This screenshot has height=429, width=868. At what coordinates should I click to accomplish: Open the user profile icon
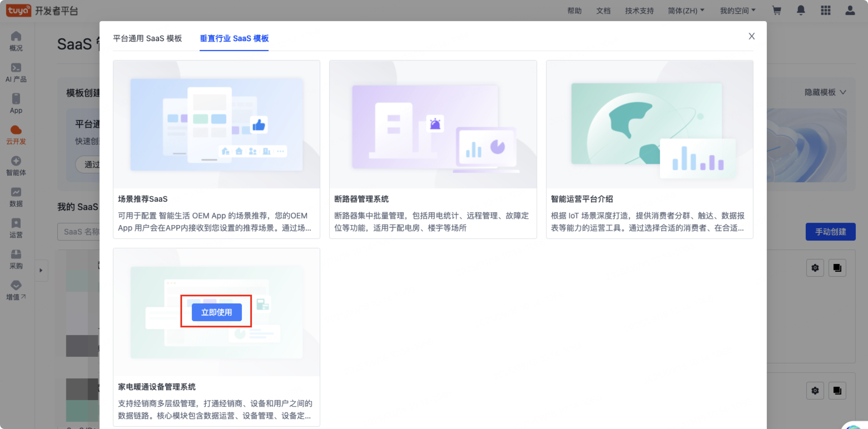850,11
